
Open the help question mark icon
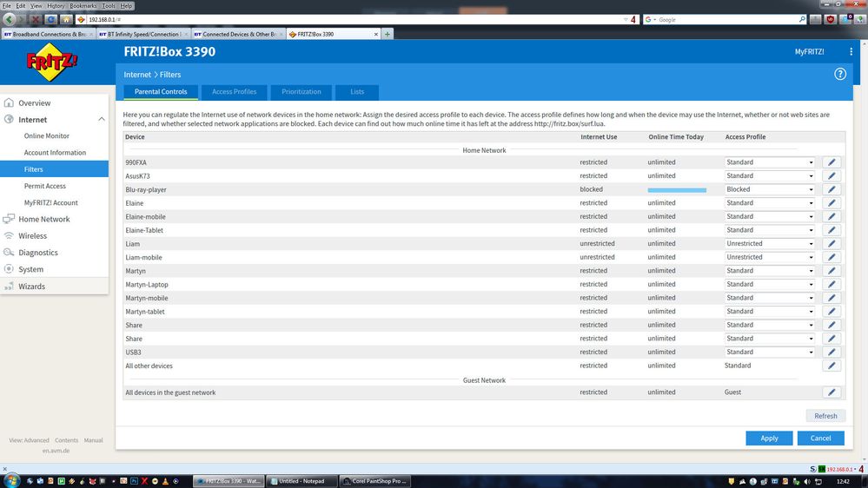[x=840, y=74]
